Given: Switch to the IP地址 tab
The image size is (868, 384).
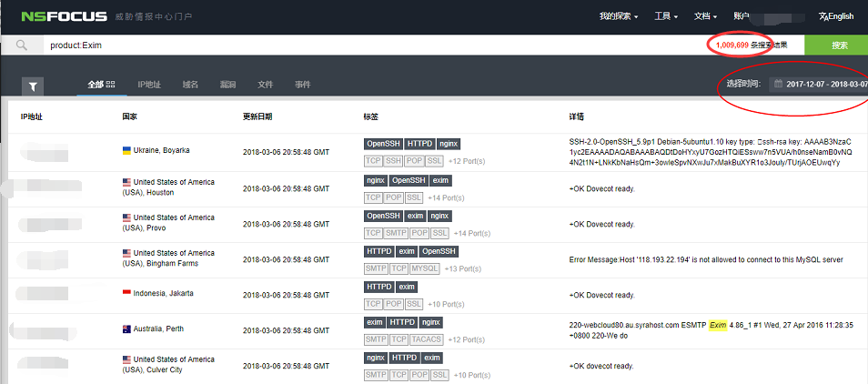Looking at the screenshot, I should point(149,85).
